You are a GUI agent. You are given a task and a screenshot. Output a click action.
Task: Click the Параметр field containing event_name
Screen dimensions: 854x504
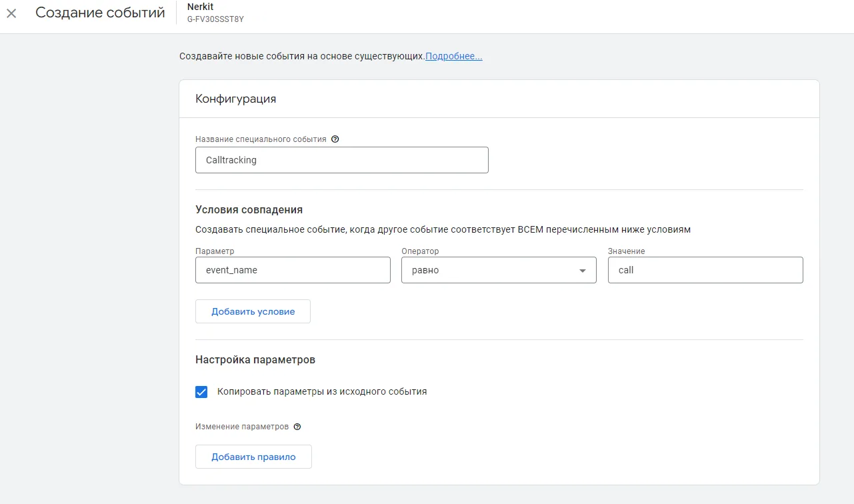click(x=293, y=270)
